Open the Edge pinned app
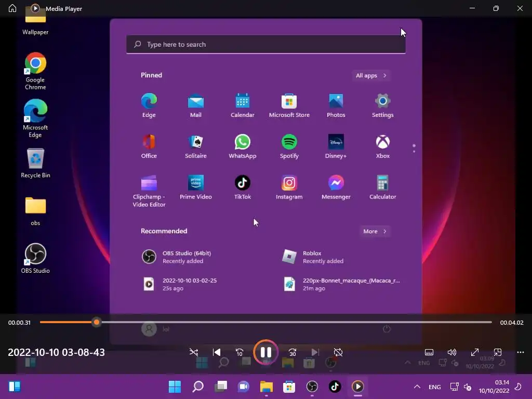 149,105
